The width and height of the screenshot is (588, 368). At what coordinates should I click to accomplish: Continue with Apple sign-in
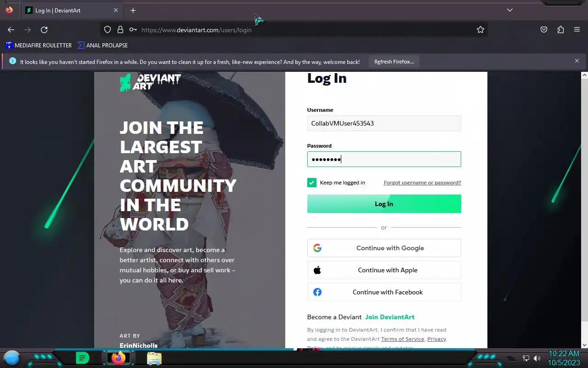point(384,270)
